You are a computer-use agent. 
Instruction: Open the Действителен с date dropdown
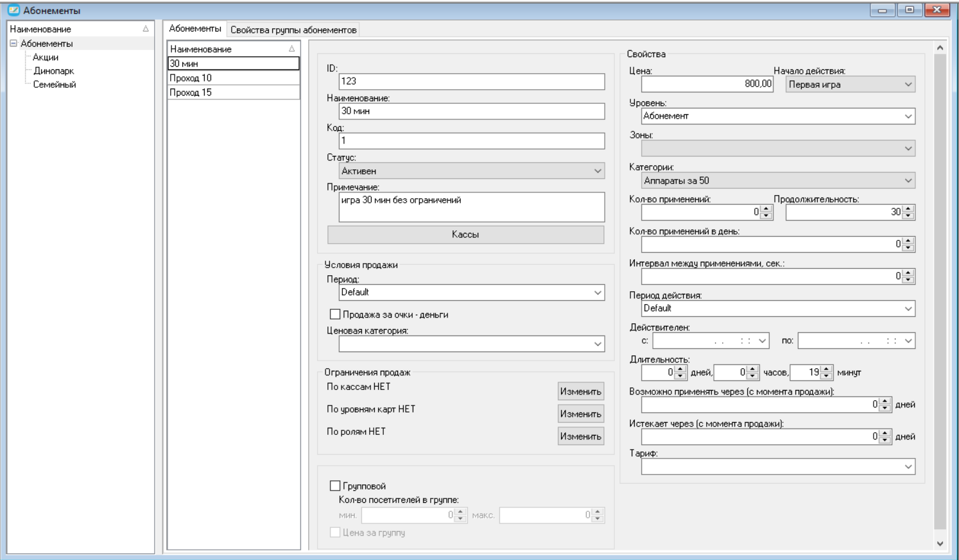coord(763,341)
